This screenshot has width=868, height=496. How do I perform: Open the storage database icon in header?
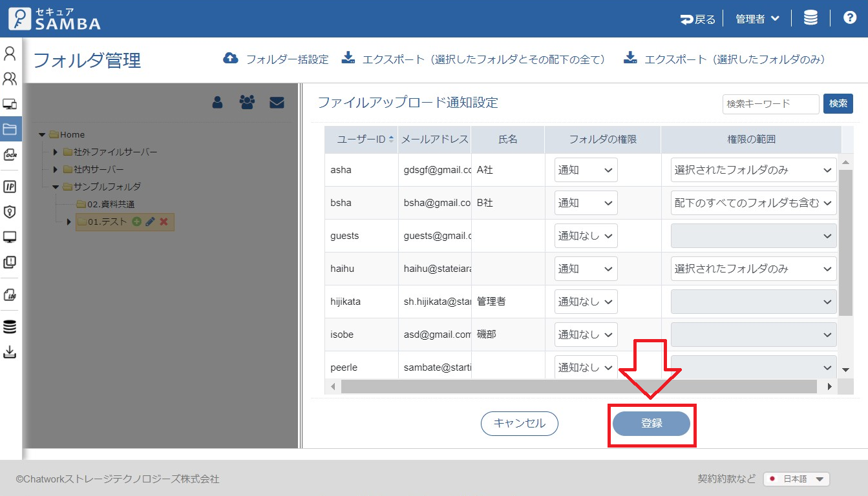(x=810, y=18)
